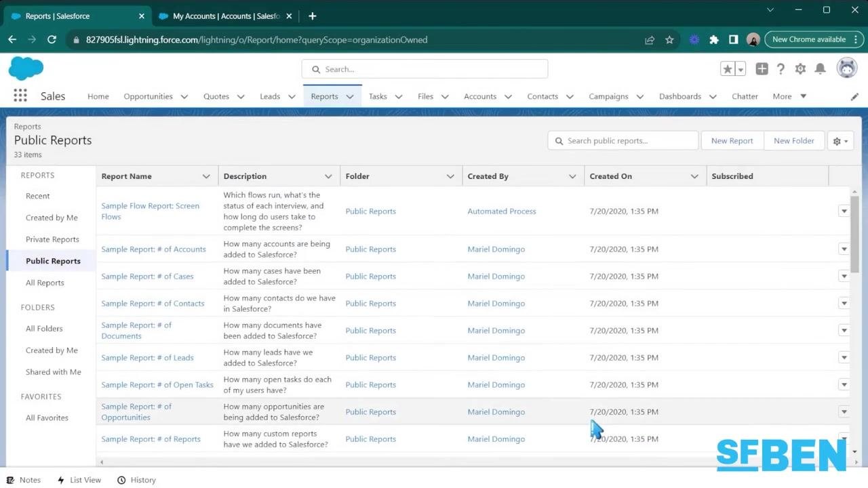The width and height of the screenshot is (868, 488).
Task: Open the More navigation menu
Action: (x=789, y=96)
